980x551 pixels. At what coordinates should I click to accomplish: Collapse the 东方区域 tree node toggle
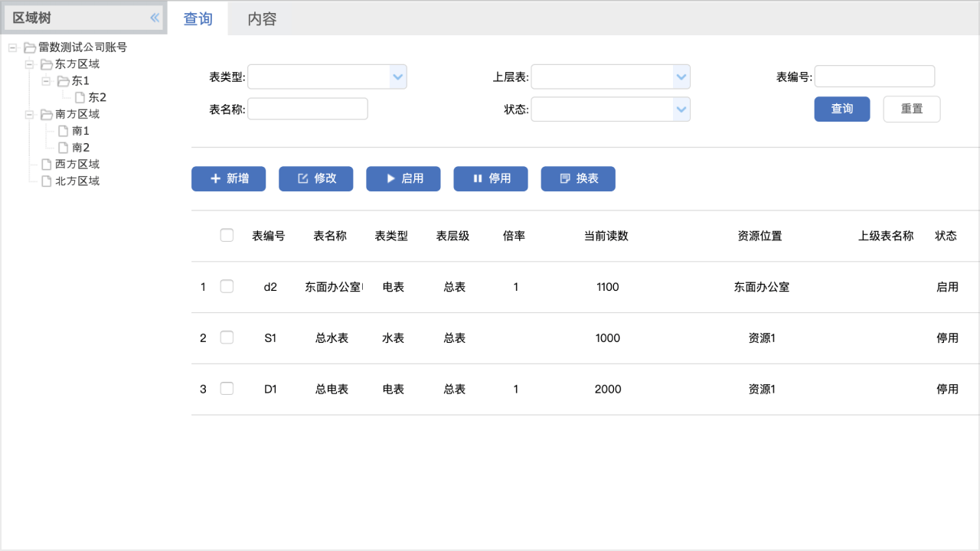click(29, 64)
